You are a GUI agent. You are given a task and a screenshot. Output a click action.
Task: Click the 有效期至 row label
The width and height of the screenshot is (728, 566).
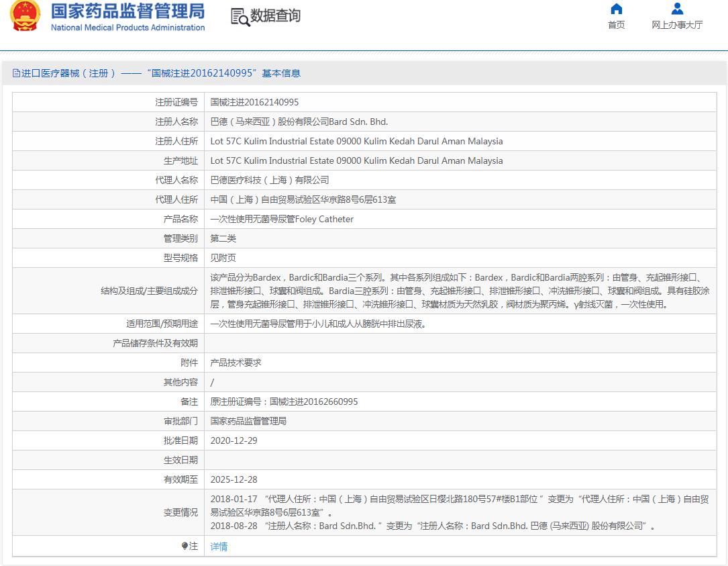coord(180,479)
